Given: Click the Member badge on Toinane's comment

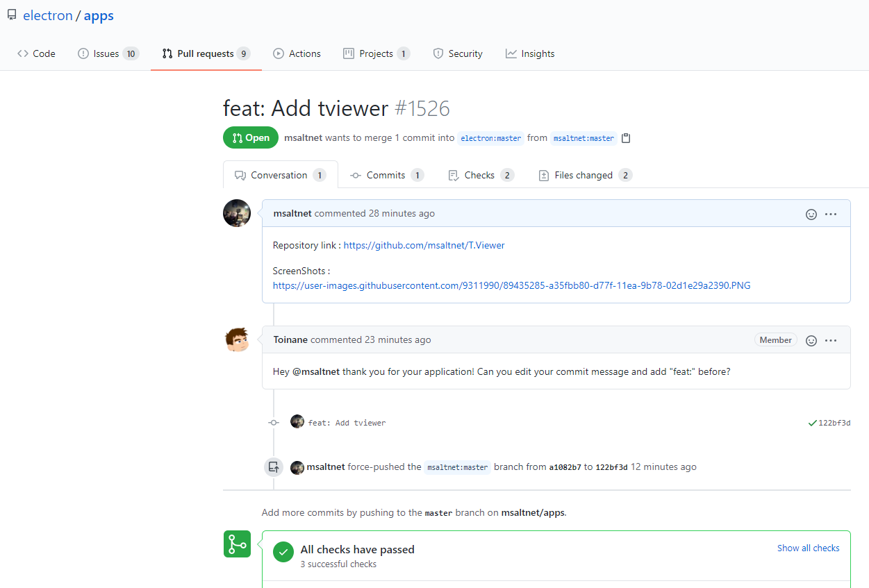Looking at the screenshot, I should (775, 340).
